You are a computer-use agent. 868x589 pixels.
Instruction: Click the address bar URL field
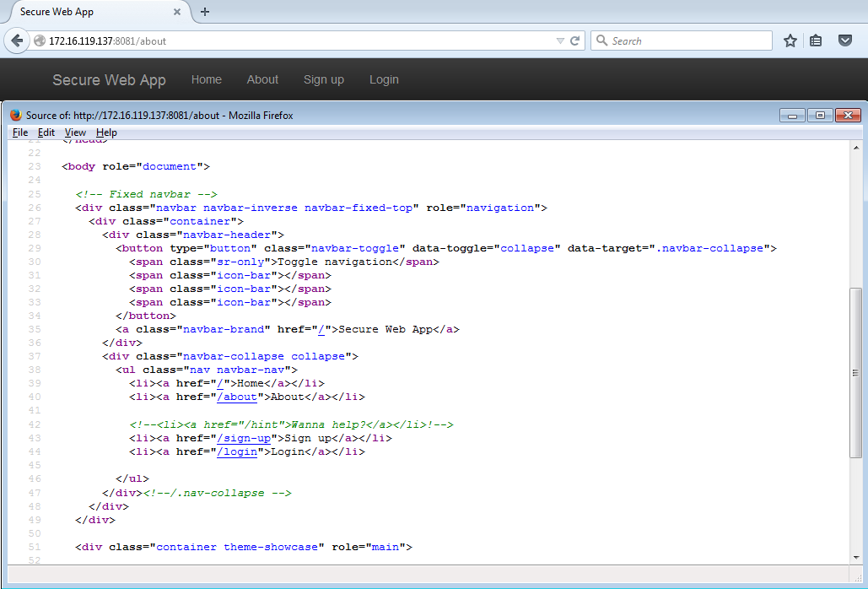click(x=299, y=41)
